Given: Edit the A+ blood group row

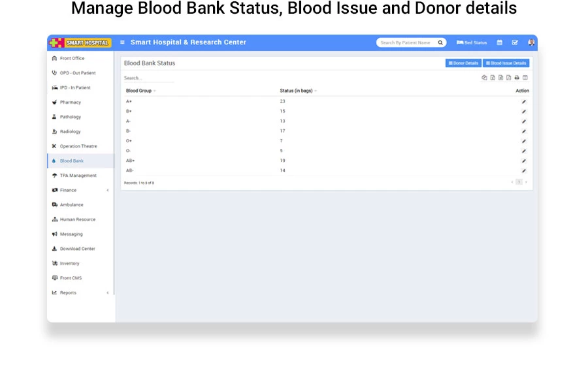Looking at the screenshot, I should 523,102.
